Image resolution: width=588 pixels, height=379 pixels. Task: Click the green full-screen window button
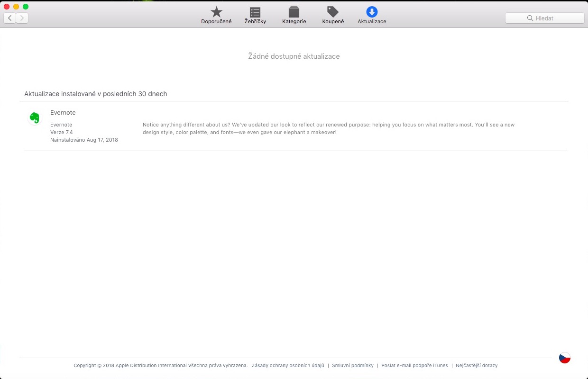coord(25,7)
